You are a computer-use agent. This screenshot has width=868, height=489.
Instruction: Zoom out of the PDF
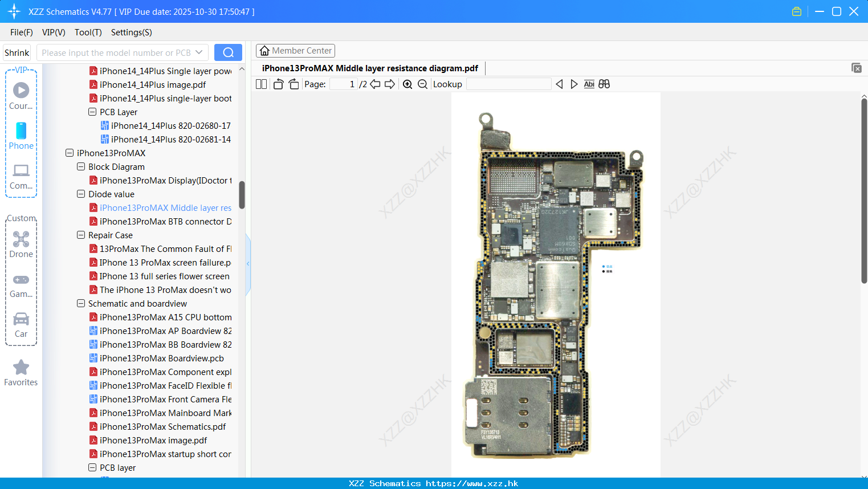coord(422,84)
